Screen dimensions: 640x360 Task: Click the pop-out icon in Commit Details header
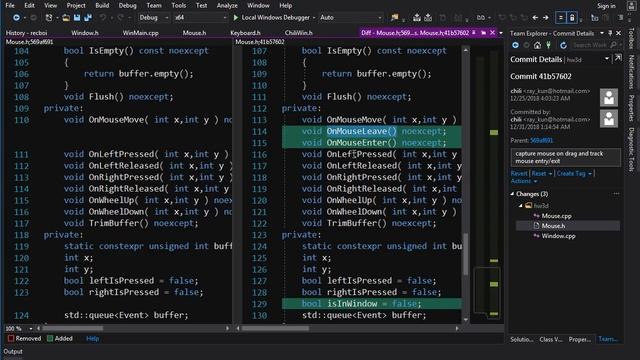click(618, 58)
